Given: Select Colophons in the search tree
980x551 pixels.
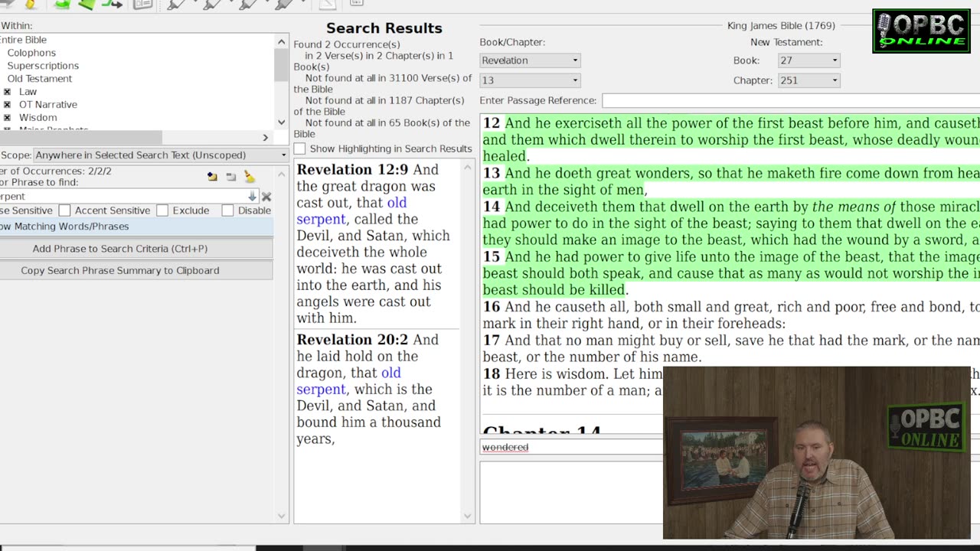Looking at the screenshot, I should (31, 53).
